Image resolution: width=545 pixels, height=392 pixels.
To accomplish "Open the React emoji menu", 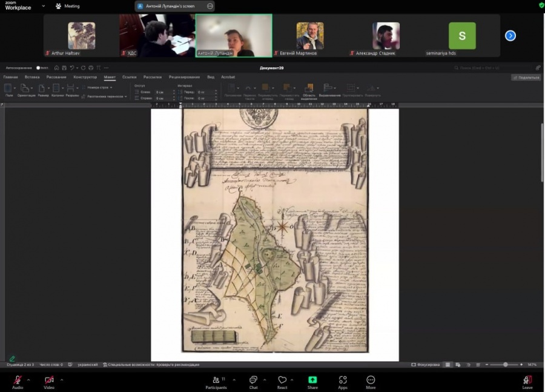I will [x=282, y=382].
